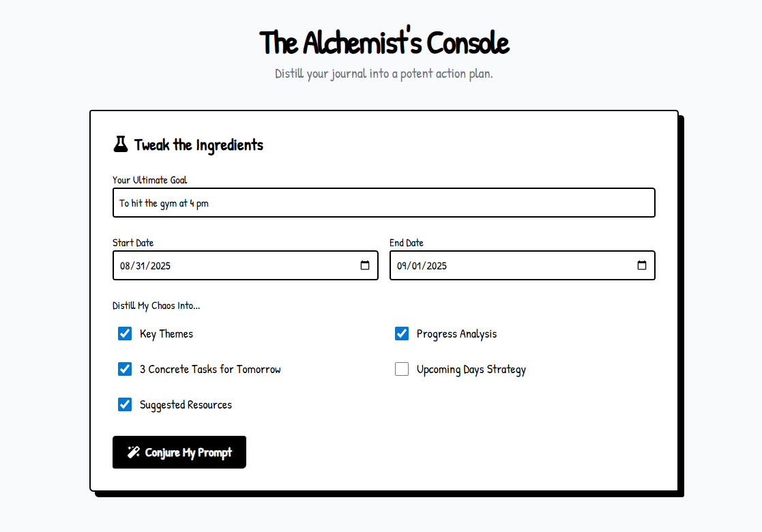Image resolution: width=762 pixels, height=532 pixels.
Task: Select the month segment in Start Date
Action: (126, 266)
